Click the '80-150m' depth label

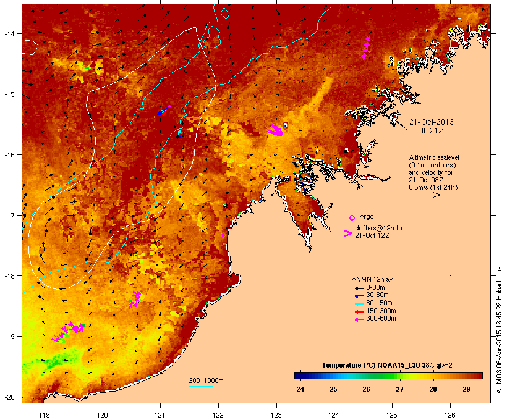[379, 303]
